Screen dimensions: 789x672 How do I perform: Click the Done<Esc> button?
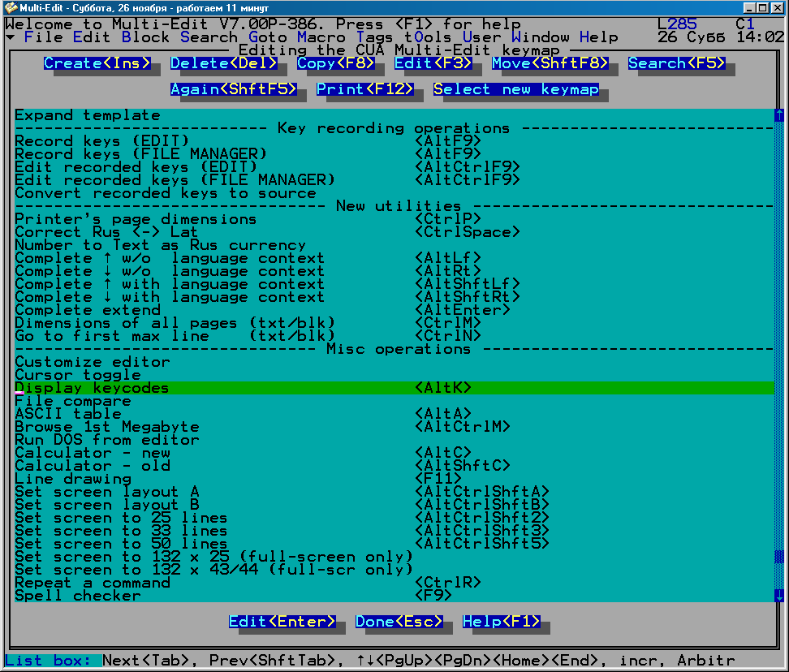(399, 622)
